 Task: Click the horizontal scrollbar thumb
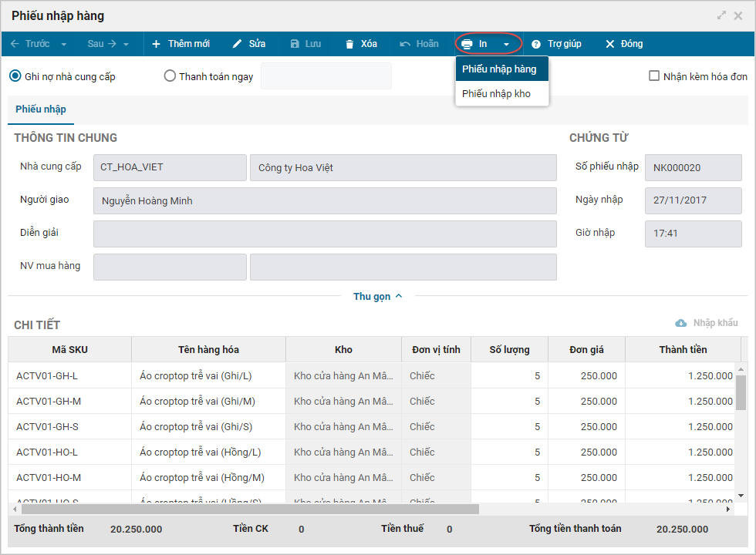coord(250,510)
